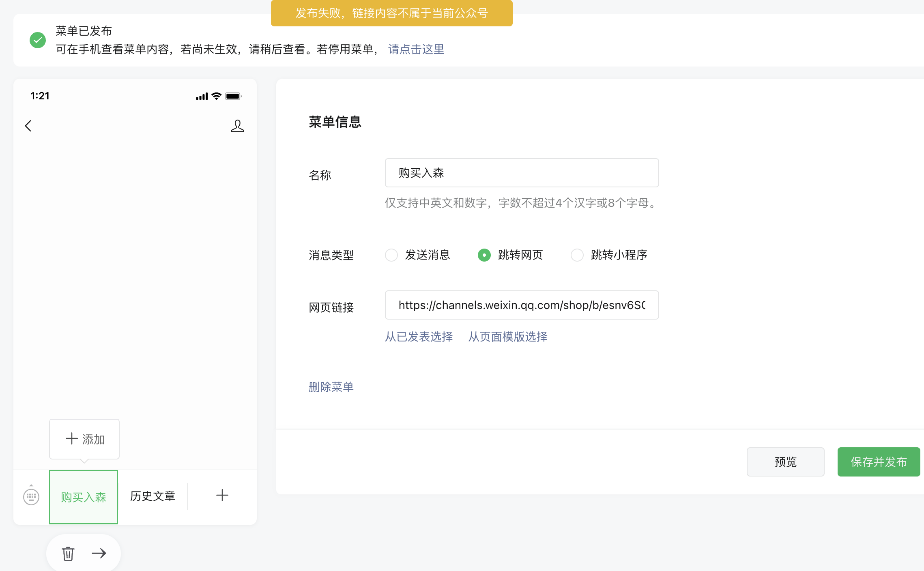Select the 购买入森 menu tab
The image size is (924, 571).
point(84,497)
